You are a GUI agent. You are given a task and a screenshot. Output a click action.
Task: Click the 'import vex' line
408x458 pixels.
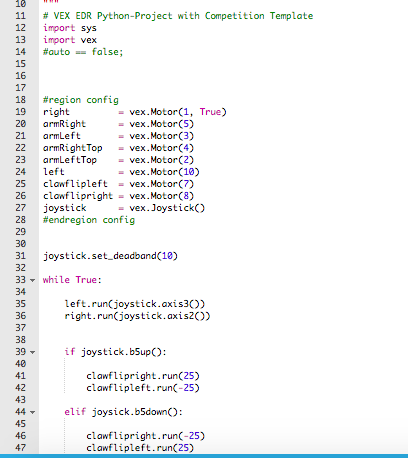tap(70, 40)
